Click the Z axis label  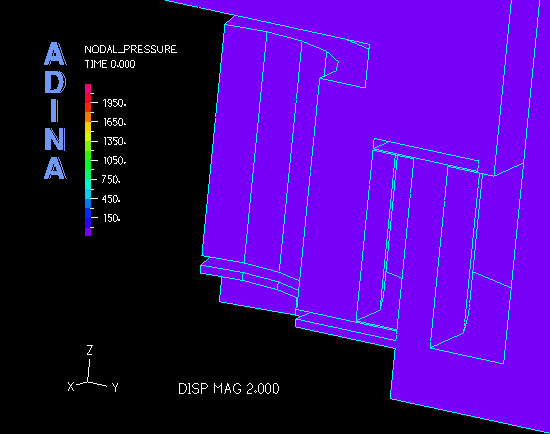tap(90, 350)
